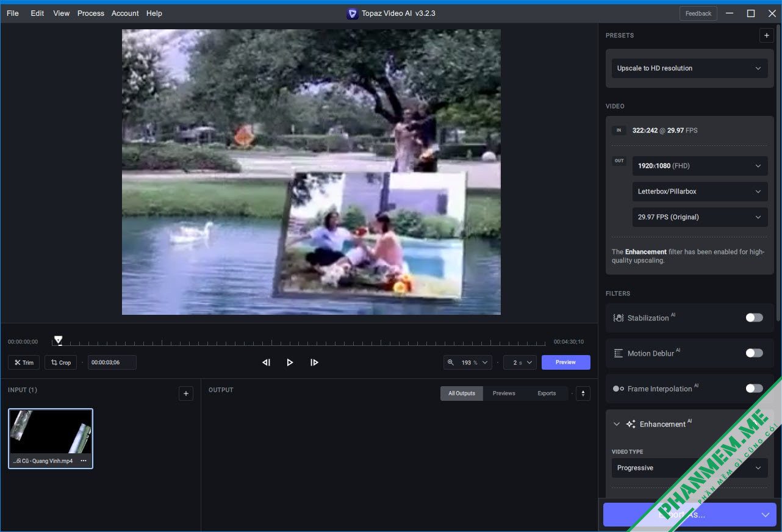Click the Stabilization filter icon
Image resolution: width=782 pixels, height=532 pixels.
tap(618, 318)
